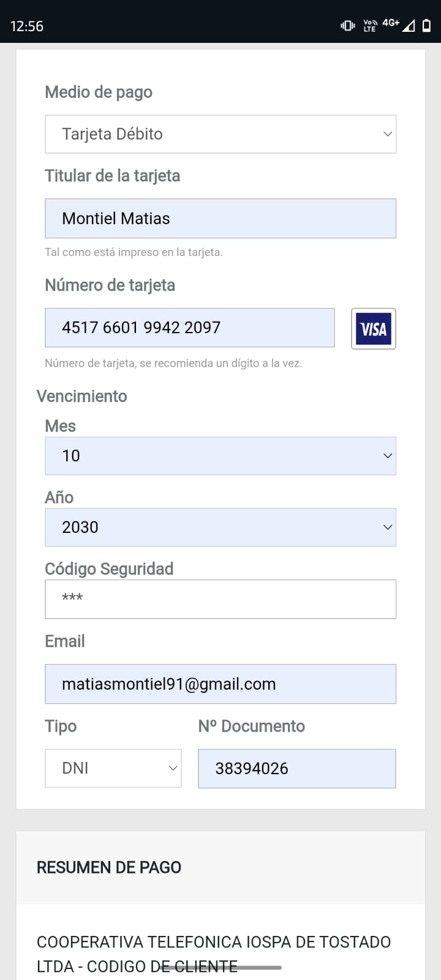Tap the RESUMEN DE PAGO section header
Image resolution: width=441 pixels, height=980 pixels.
[109, 867]
